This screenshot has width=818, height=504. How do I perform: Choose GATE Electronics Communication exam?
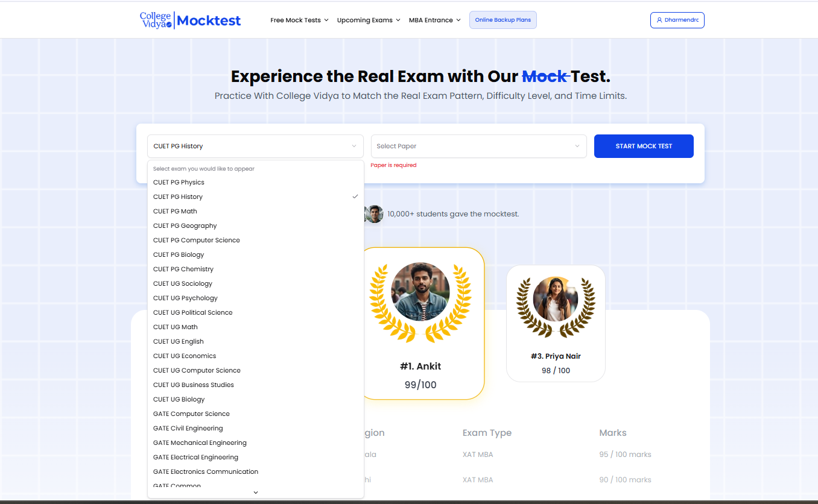(x=205, y=472)
